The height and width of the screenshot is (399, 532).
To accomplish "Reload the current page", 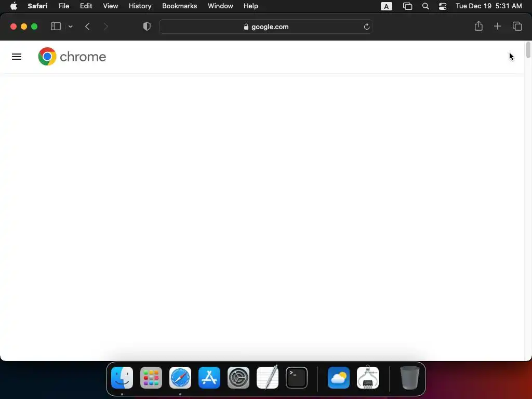I will tap(366, 26).
